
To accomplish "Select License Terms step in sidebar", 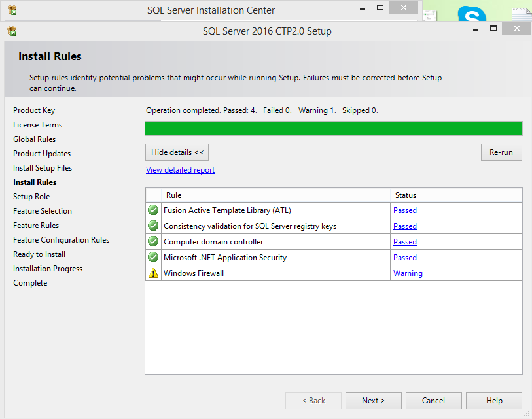I will pyautogui.click(x=38, y=125).
